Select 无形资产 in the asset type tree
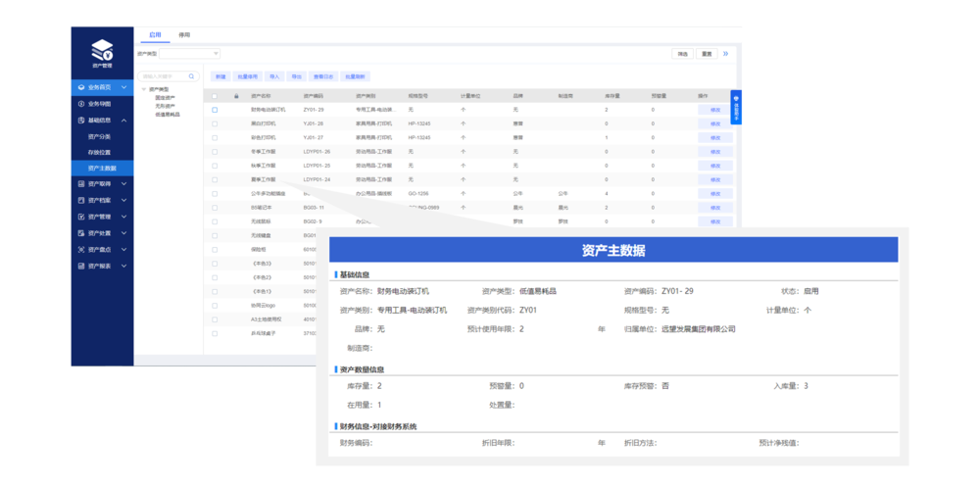The image size is (980, 489). point(166,106)
